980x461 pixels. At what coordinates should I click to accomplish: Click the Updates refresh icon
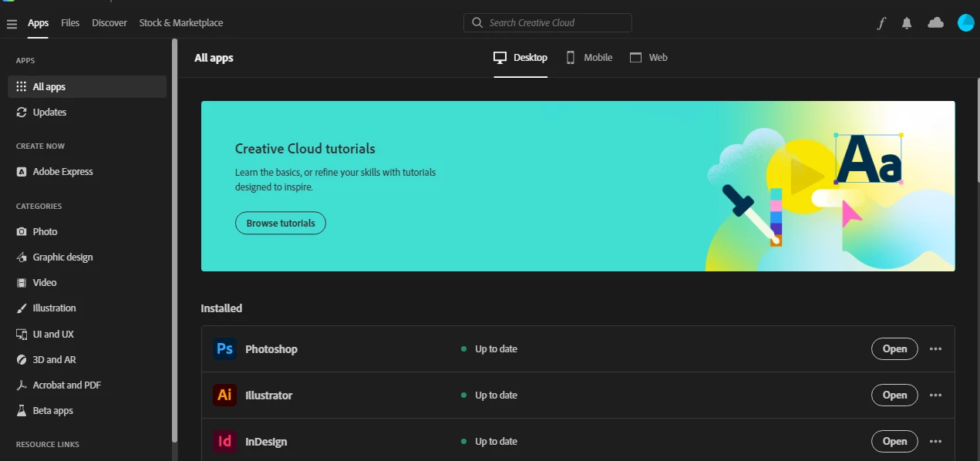click(x=22, y=113)
